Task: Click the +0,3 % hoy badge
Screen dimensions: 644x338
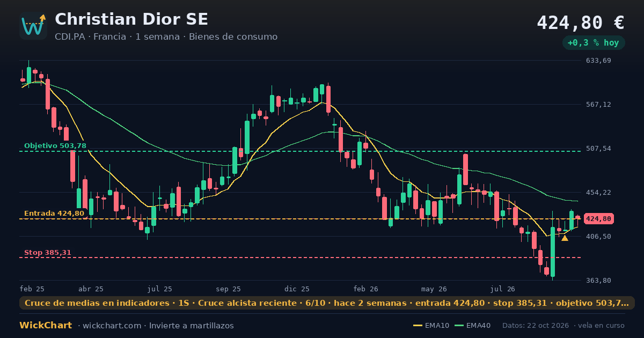Action: pyautogui.click(x=593, y=43)
